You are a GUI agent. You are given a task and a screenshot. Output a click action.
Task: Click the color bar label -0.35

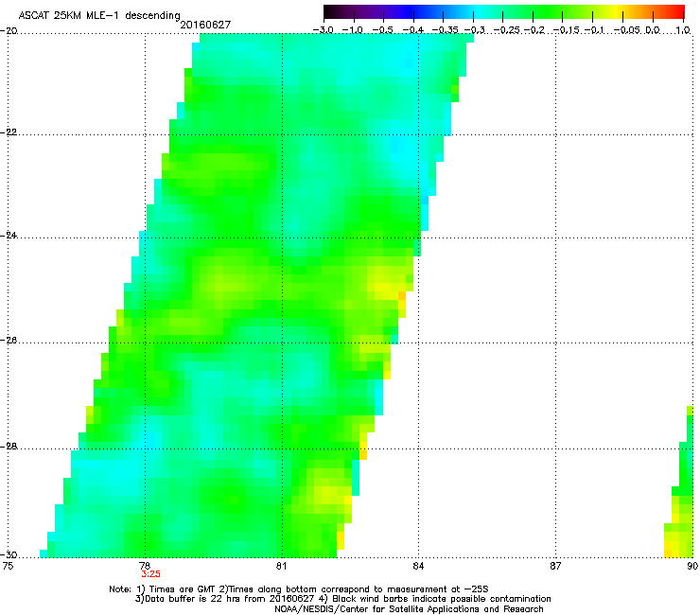click(446, 30)
